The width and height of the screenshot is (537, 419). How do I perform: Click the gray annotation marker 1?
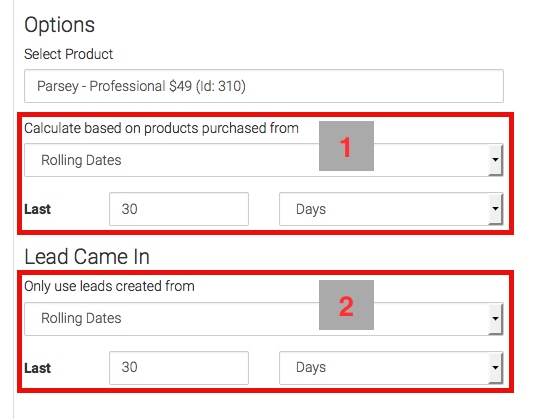(346, 146)
